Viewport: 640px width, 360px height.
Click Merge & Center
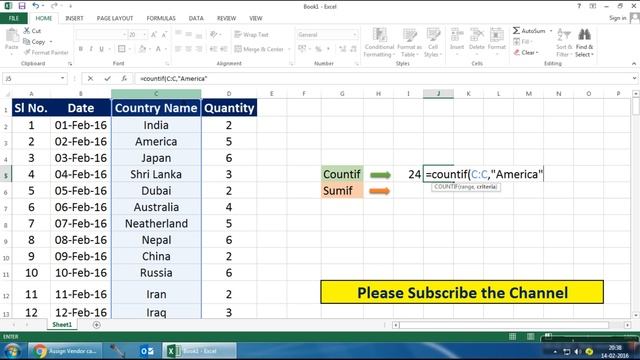(x=259, y=49)
